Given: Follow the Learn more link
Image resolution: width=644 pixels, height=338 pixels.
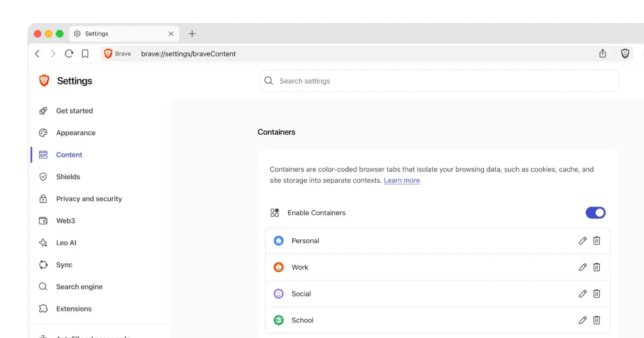Looking at the screenshot, I should tap(402, 180).
